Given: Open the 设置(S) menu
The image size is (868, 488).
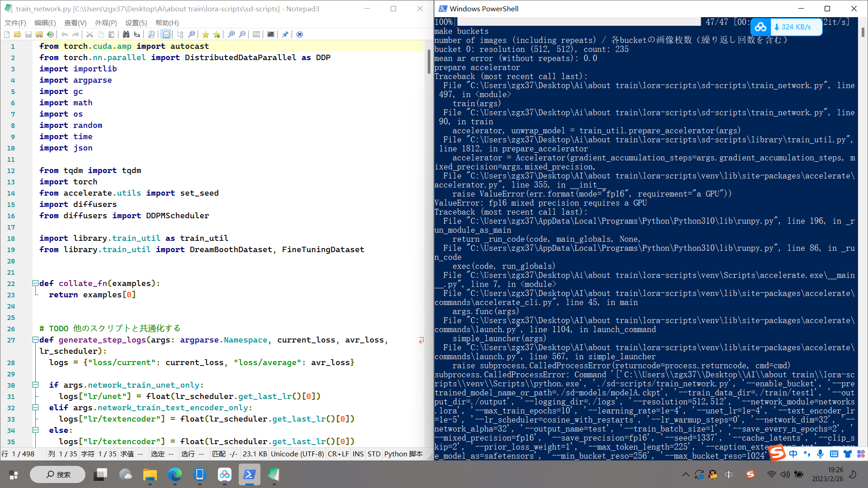Looking at the screenshot, I should [x=136, y=23].
